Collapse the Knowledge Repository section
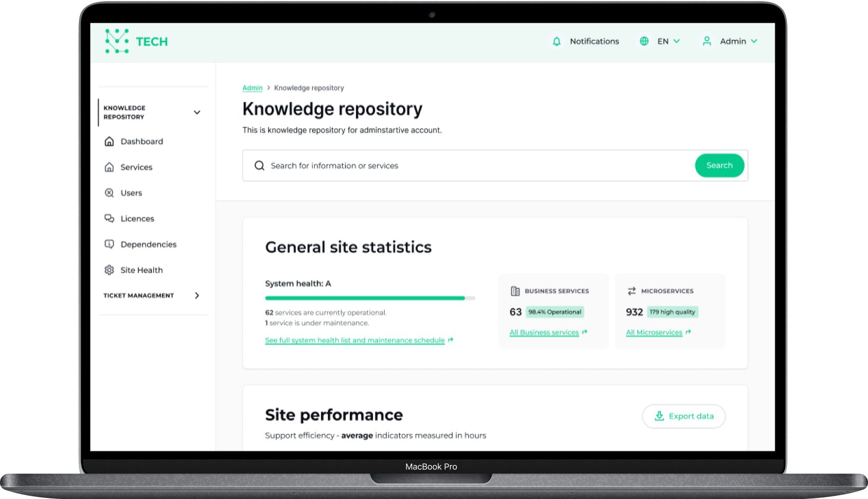This screenshot has height=499, width=868. (197, 112)
